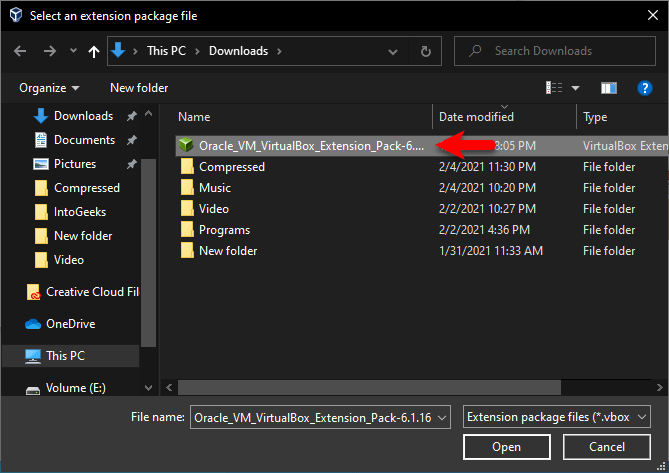Open the Extension package files type dropdown
Viewport: 669px width, 473px height.
coord(556,417)
